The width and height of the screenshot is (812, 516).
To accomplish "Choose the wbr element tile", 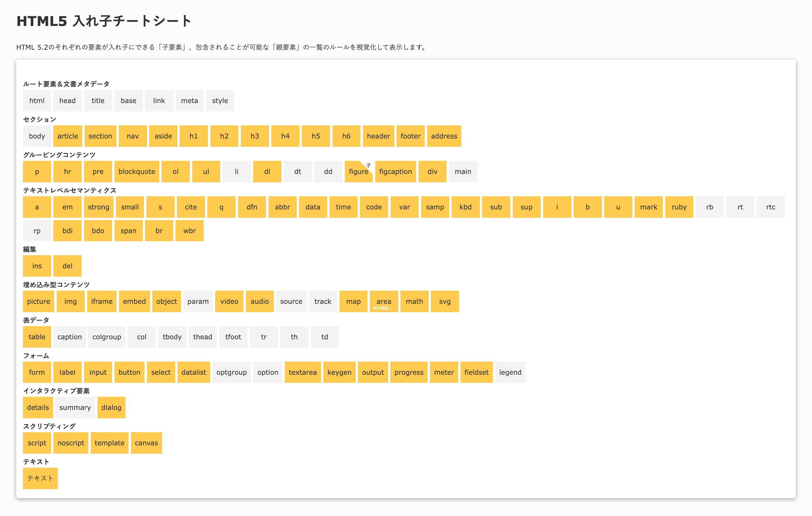I will (189, 231).
